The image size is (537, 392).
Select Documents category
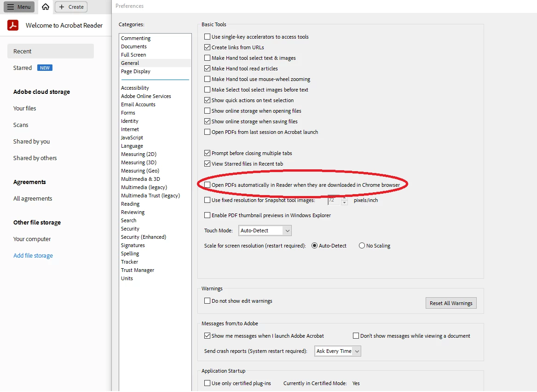tap(133, 46)
